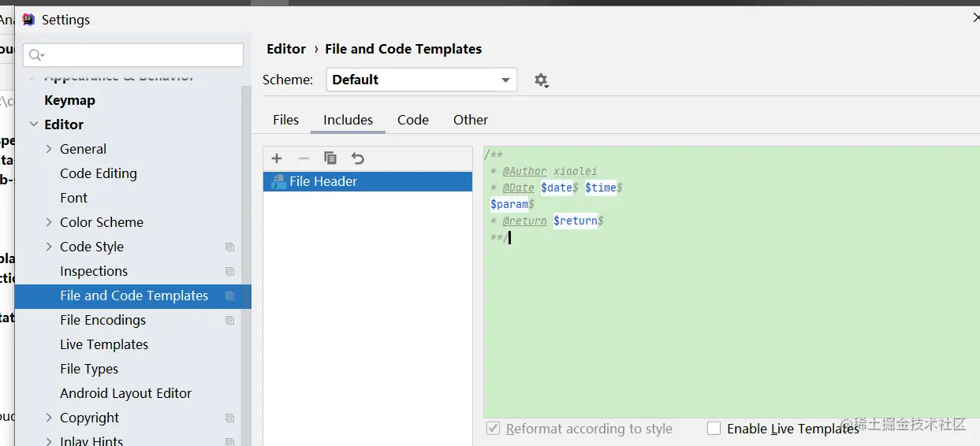Open Keymap settings
Screen dimensions: 980x446
(x=69, y=100)
